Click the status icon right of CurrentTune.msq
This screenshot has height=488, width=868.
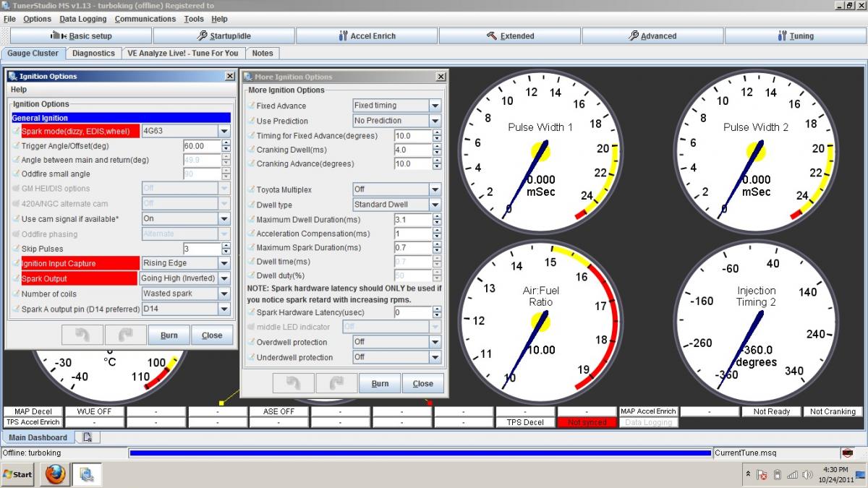click(847, 453)
